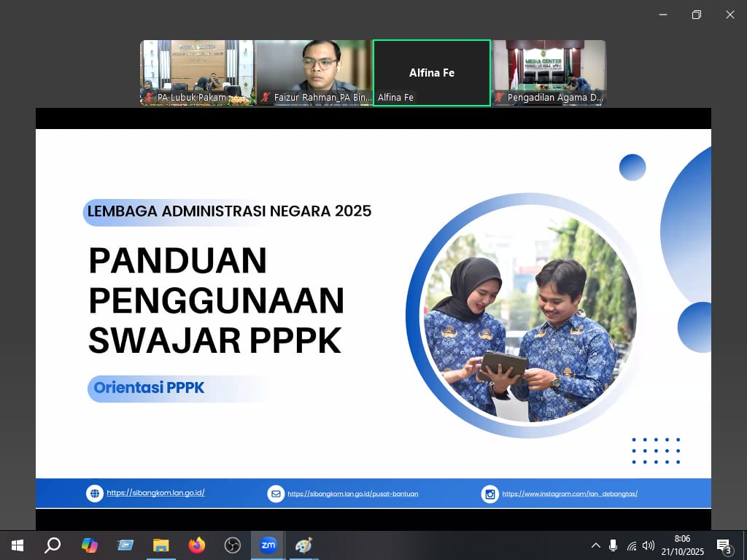Open the Windows Start menu
747x560 pixels.
[17, 545]
